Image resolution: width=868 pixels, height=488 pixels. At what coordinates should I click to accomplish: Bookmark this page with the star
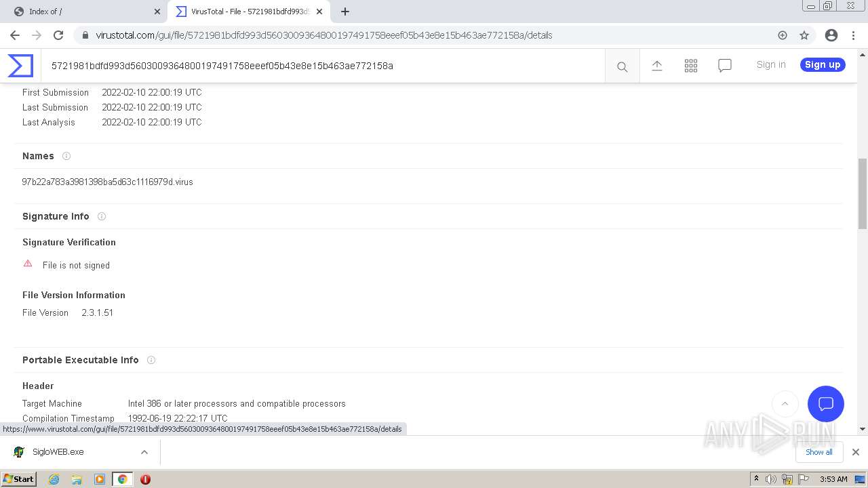pos(804,35)
